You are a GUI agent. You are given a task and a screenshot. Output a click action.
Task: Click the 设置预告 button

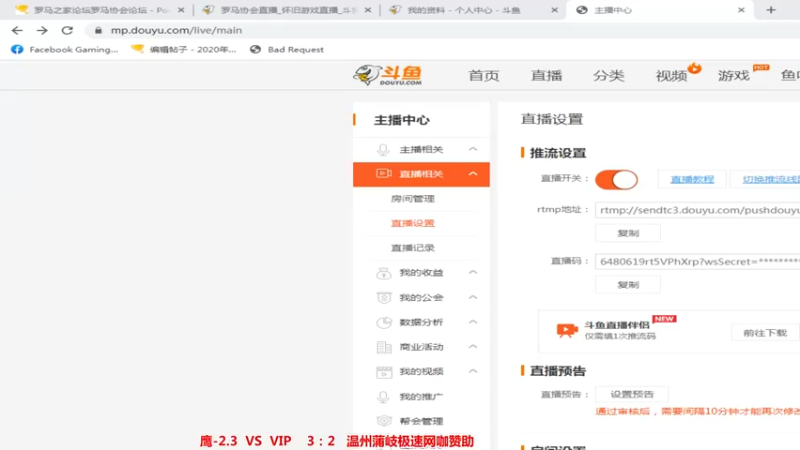point(632,394)
